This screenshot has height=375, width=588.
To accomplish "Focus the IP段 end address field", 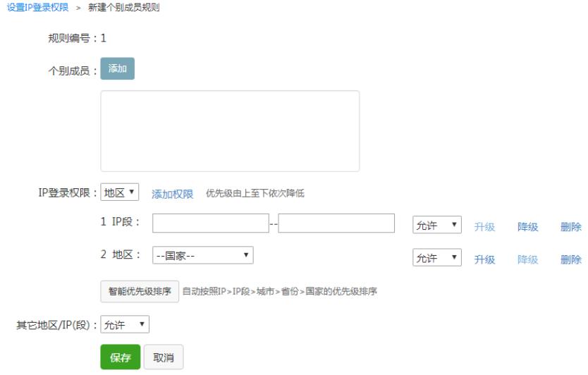I will coord(336,223).
